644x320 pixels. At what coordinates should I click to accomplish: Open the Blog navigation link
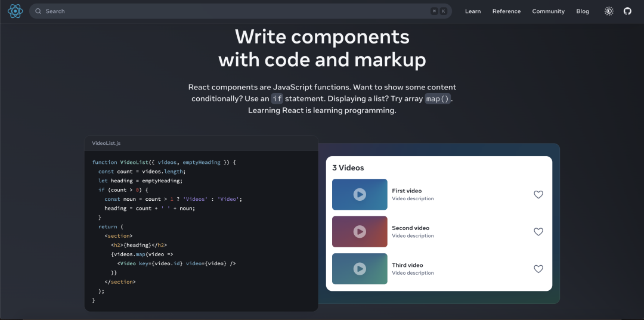click(x=583, y=11)
